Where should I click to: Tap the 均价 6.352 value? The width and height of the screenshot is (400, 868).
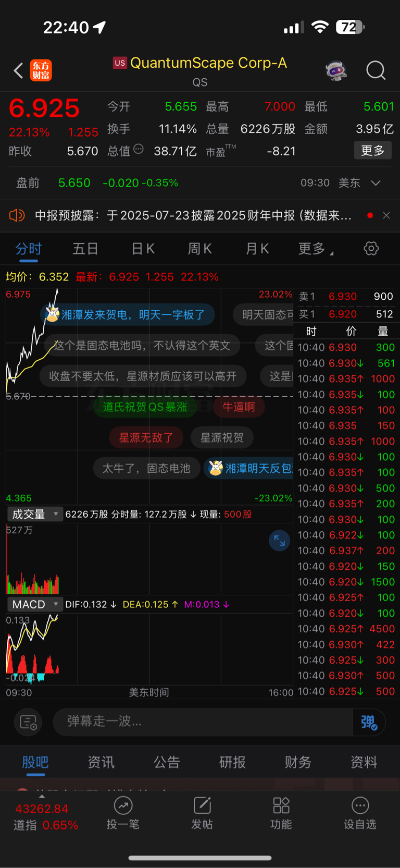[54, 277]
